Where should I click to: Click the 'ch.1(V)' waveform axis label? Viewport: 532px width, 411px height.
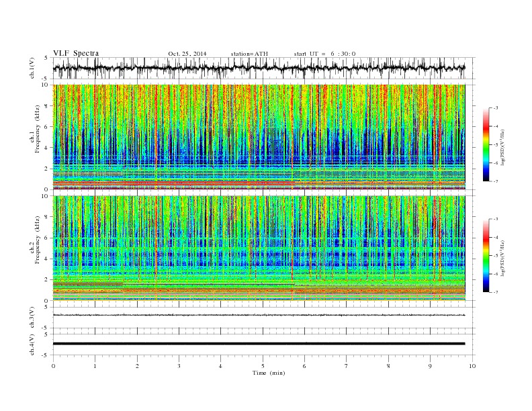(32, 68)
